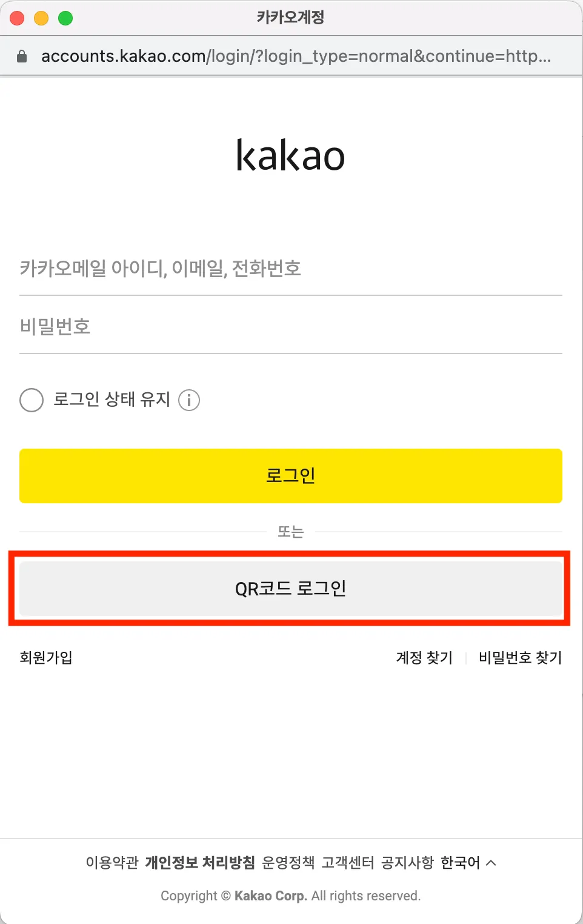Click the yellow 로그인 button
Image resolution: width=583 pixels, height=924 pixels.
(291, 475)
